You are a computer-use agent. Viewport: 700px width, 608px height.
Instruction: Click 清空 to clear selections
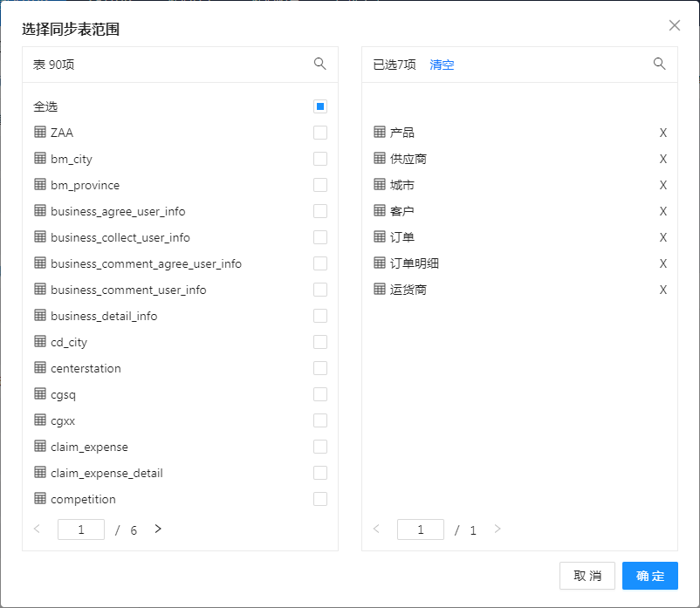click(442, 65)
